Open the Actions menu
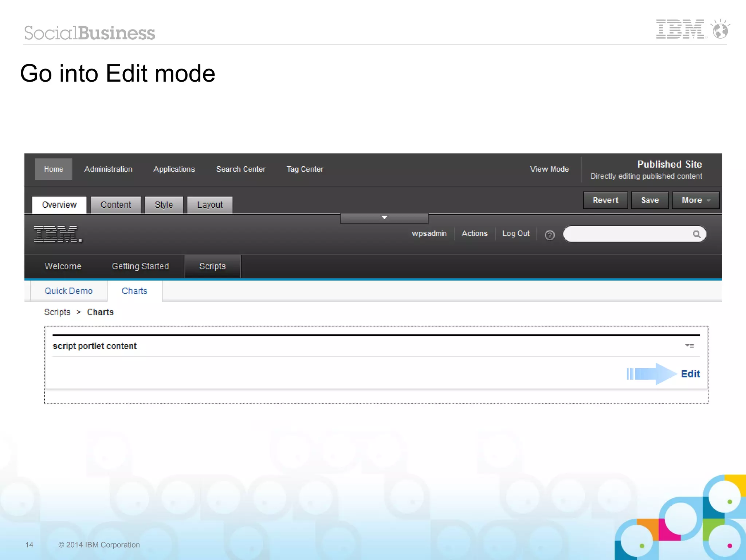This screenshot has width=746, height=560. pos(474,234)
